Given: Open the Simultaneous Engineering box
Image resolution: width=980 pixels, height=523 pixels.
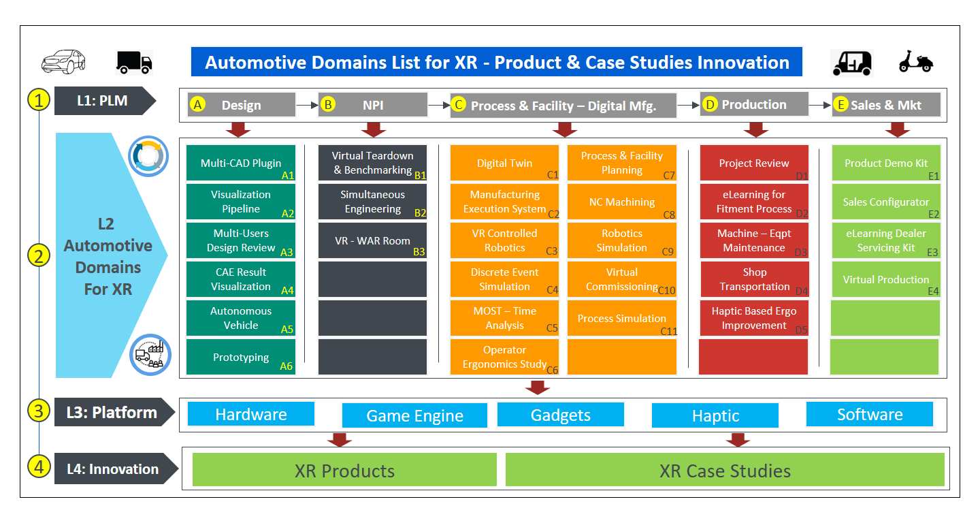Looking at the screenshot, I should pyautogui.click(x=372, y=202).
